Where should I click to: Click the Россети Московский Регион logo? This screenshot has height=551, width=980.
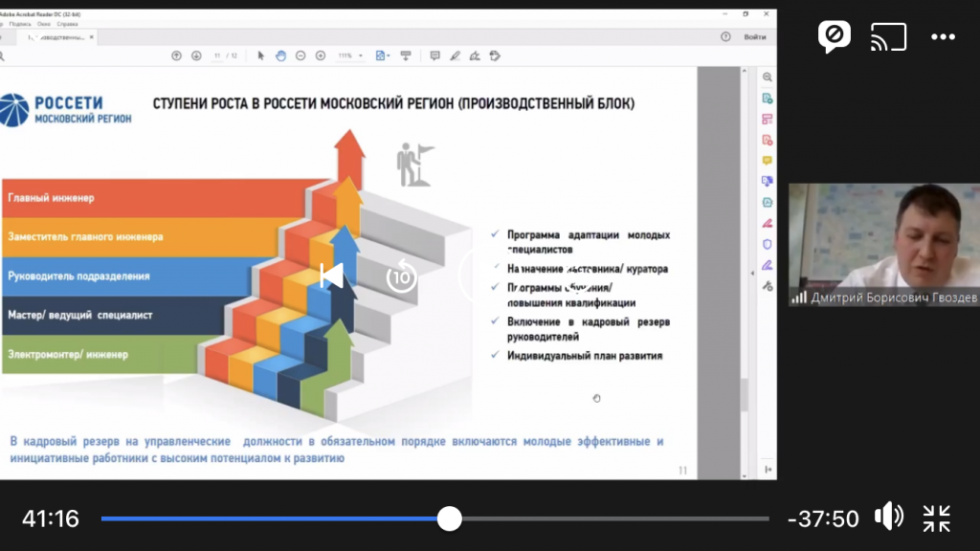[x=66, y=109]
